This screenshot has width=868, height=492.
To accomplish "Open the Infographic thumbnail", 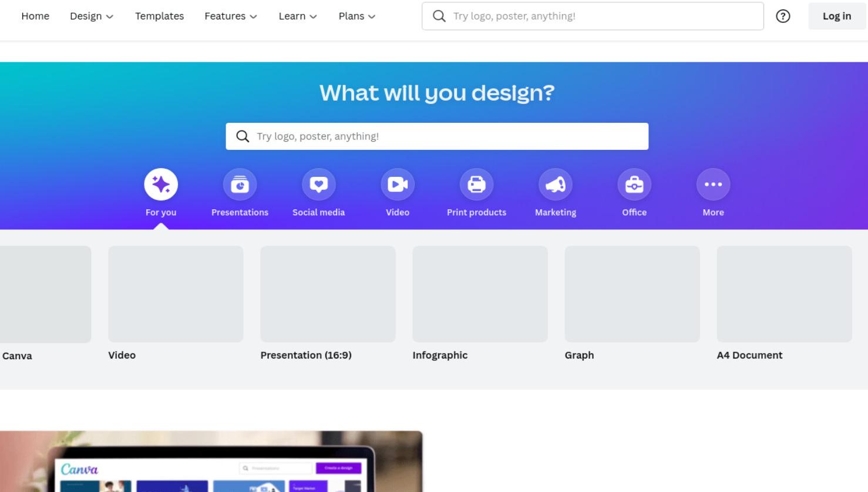I will point(480,294).
